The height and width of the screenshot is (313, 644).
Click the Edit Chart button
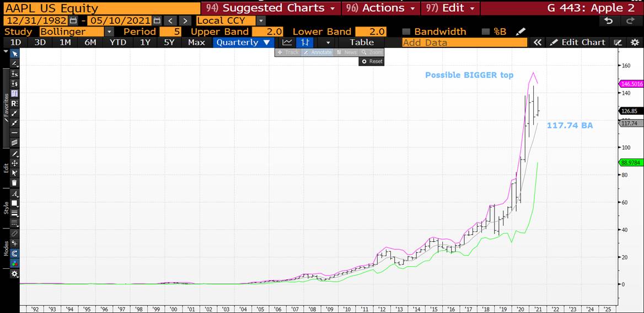point(578,43)
